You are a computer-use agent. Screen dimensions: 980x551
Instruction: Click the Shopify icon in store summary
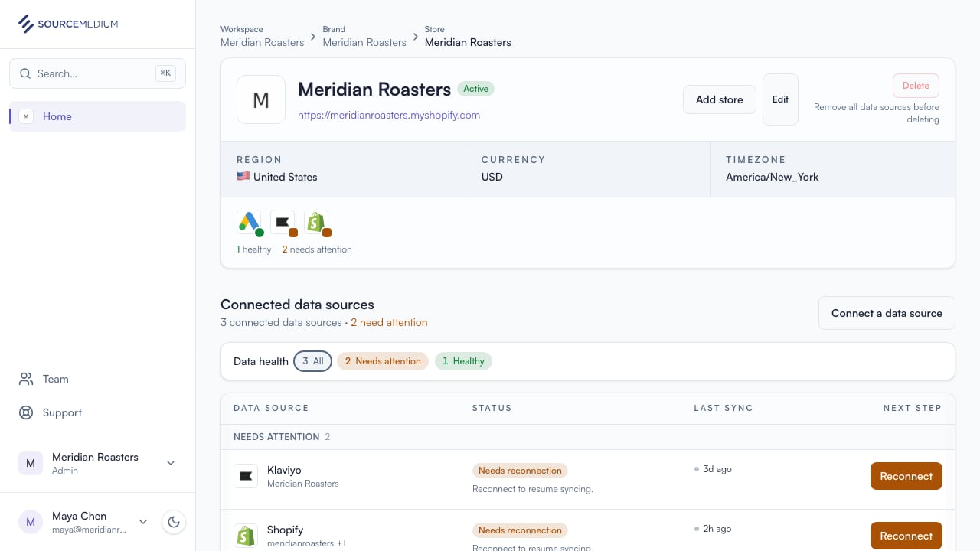(316, 222)
